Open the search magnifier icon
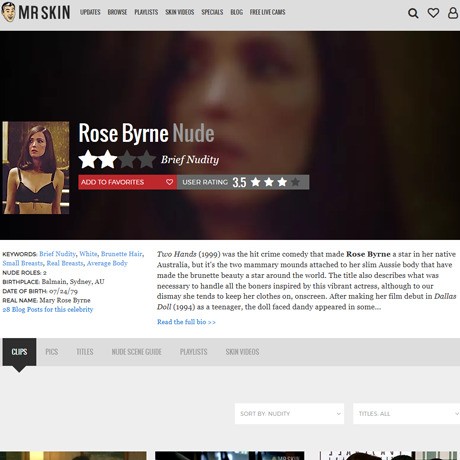The height and width of the screenshot is (460, 460). point(413,13)
